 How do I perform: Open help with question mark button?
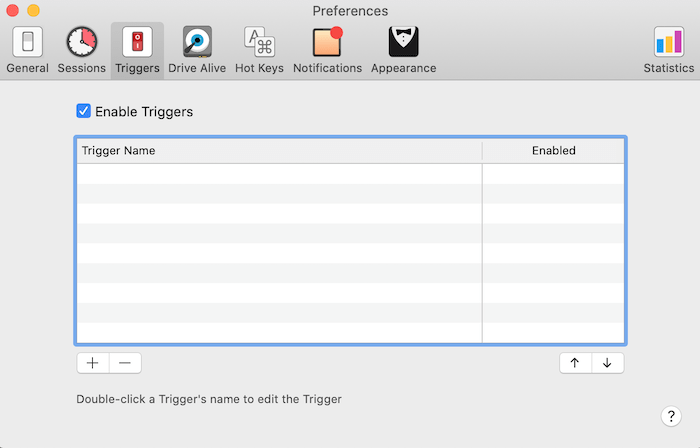[x=671, y=416]
